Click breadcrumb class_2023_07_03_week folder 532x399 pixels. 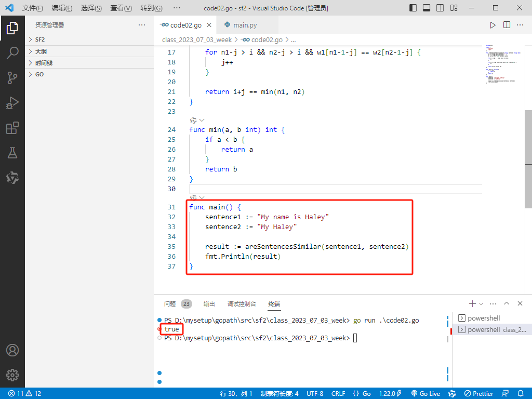[197, 39]
